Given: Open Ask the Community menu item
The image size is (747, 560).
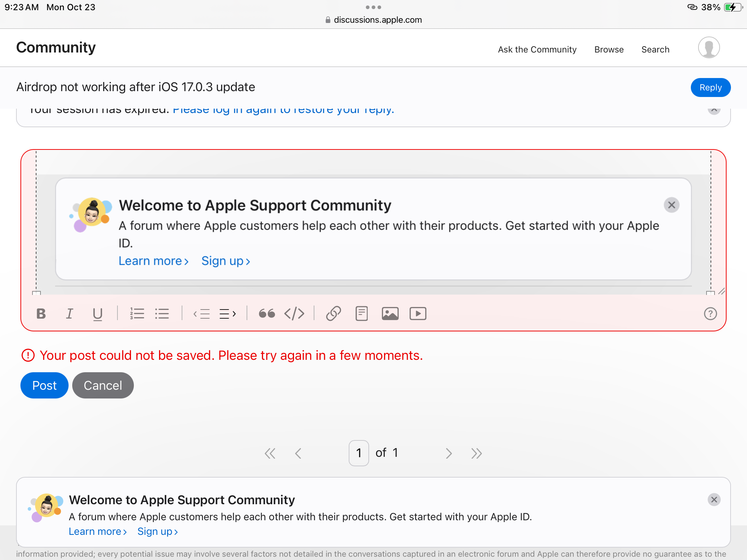Looking at the screenshot, I should click(x=537, y=50).
